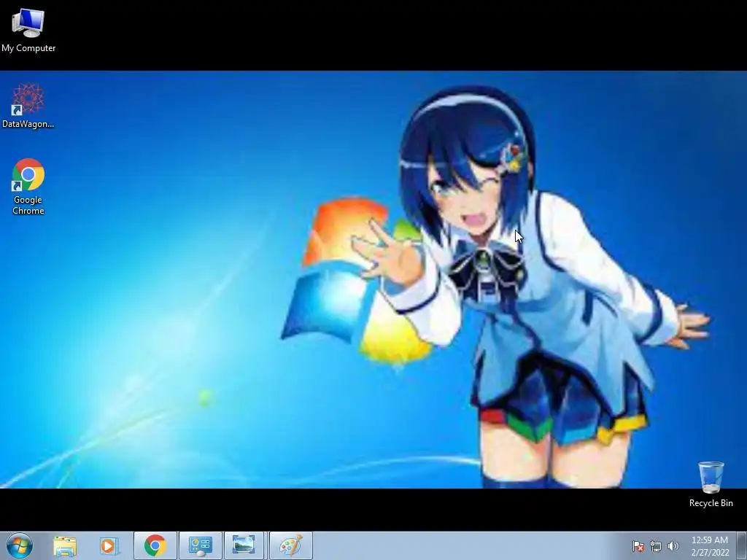
Task: Select the Recycle Bin on the desktop
Action: pos(711,484)
